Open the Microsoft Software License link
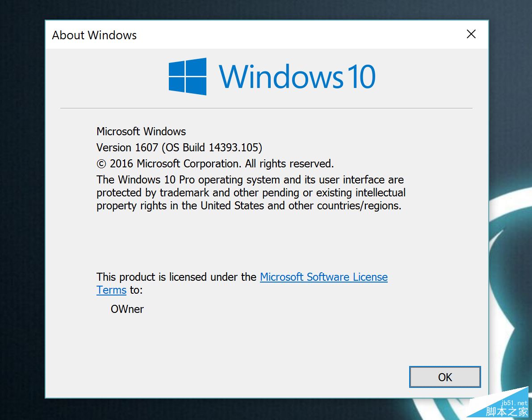The image size is (532, 420). (324, 277)
